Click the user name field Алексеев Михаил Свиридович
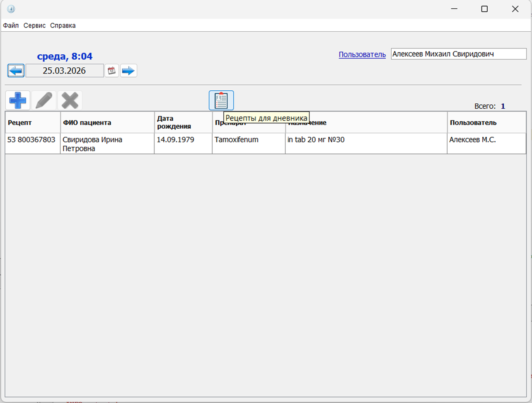 (x=458, y=54)
